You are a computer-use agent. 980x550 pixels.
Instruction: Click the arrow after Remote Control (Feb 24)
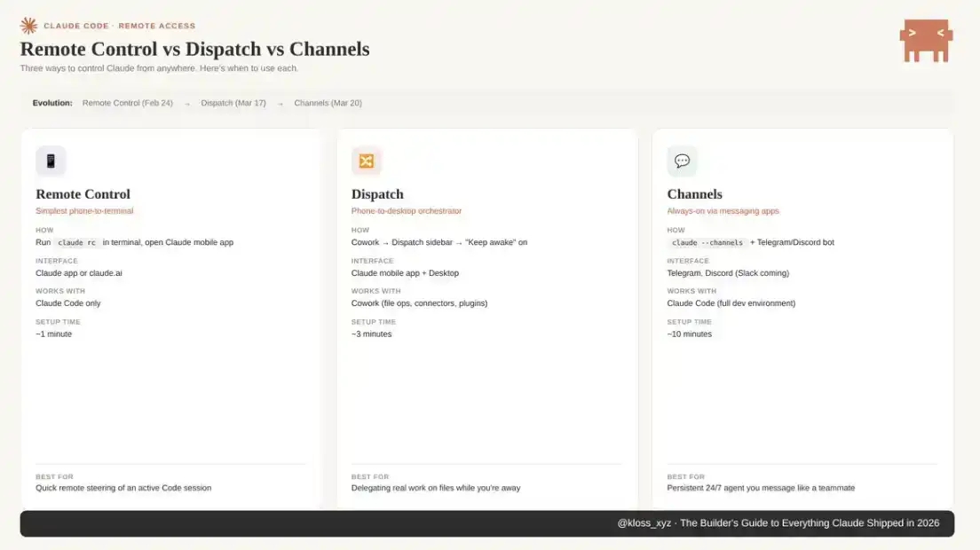click(x=187, y=104)
